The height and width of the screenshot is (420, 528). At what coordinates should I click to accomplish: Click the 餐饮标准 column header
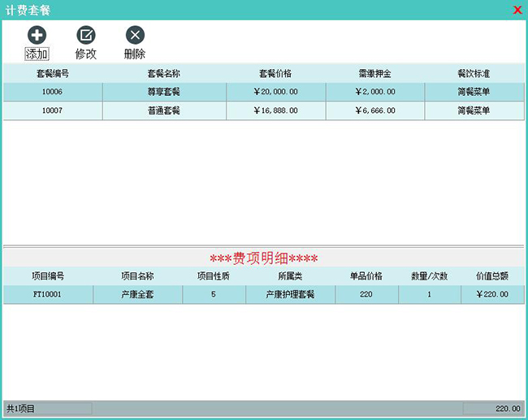pyautogui.click(x=474, y=73)
